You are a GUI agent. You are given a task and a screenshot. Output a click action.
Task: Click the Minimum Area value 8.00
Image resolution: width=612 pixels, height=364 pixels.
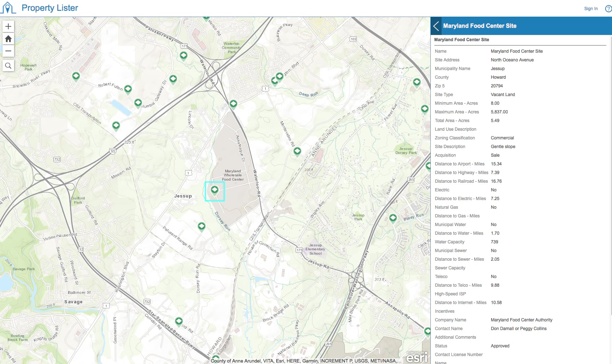(x=495, y=103)
